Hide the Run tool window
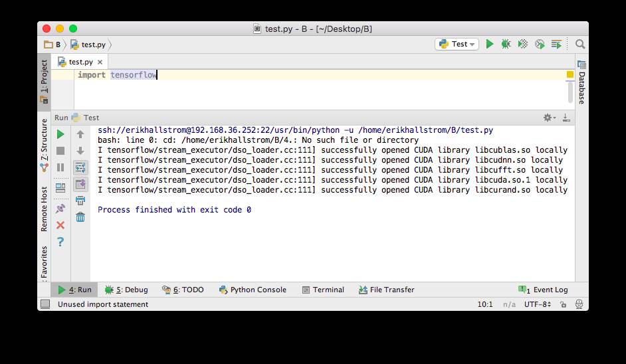The height and width of the screenshot is (364, 626). point(566,118)
